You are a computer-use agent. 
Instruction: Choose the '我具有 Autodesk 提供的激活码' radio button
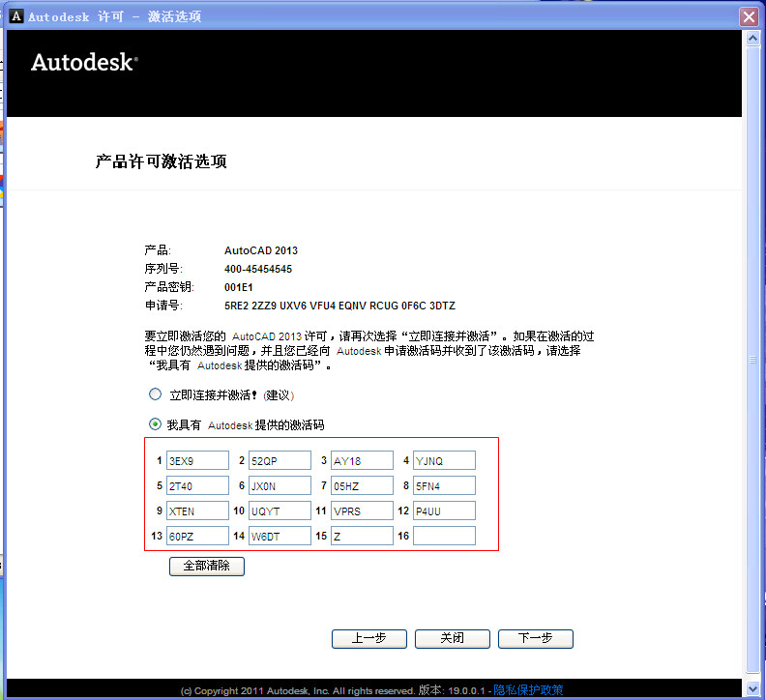point(155,423)
